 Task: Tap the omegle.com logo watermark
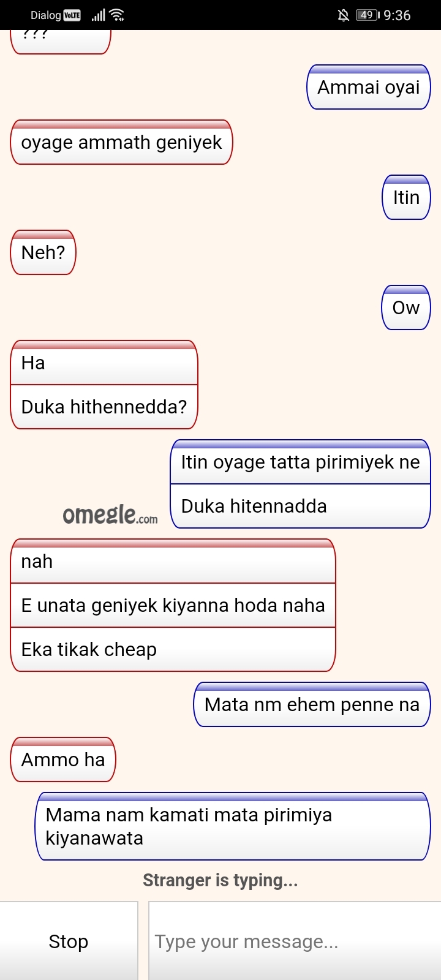pyautogui.click(x=110, y=514)
